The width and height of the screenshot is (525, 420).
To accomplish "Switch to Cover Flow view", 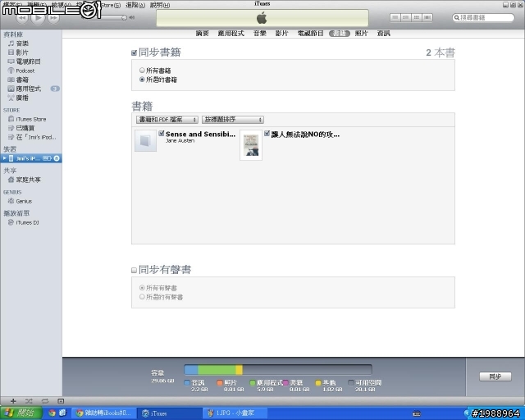I will coord(427,17).
